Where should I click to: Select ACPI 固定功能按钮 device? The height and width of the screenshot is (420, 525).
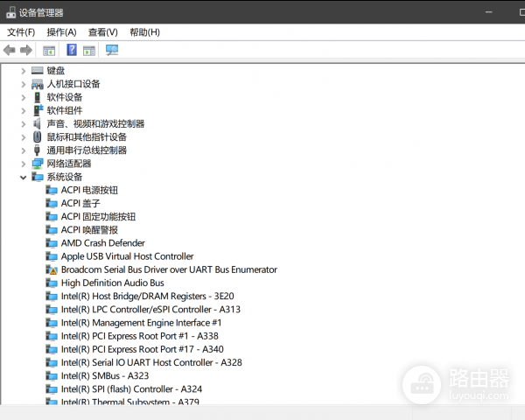98,217
